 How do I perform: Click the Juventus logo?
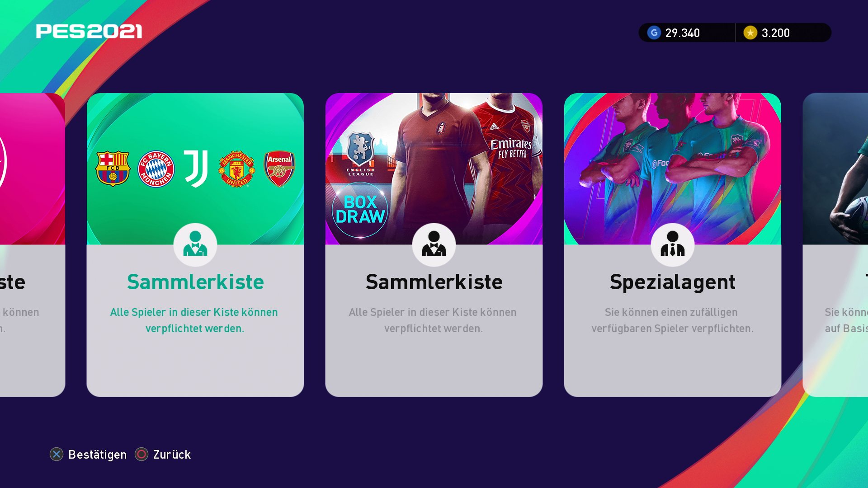point(196,169)
